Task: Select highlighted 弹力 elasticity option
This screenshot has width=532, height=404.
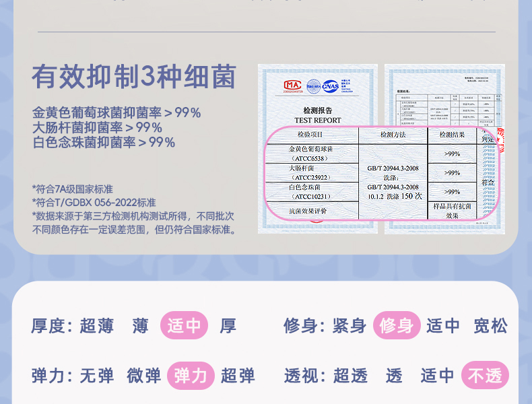Action: point(191,376)
